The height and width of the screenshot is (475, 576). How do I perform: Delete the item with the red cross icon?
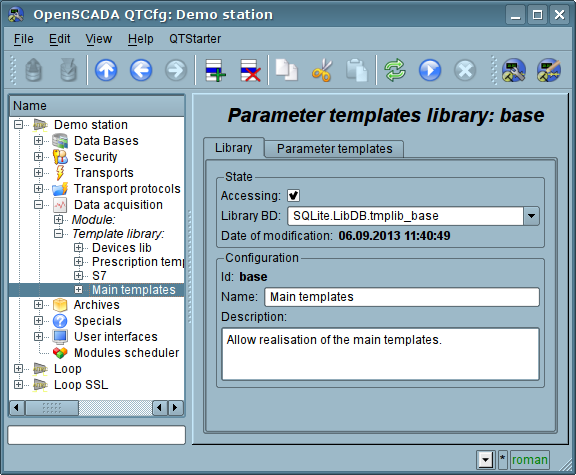coord(250,70)
